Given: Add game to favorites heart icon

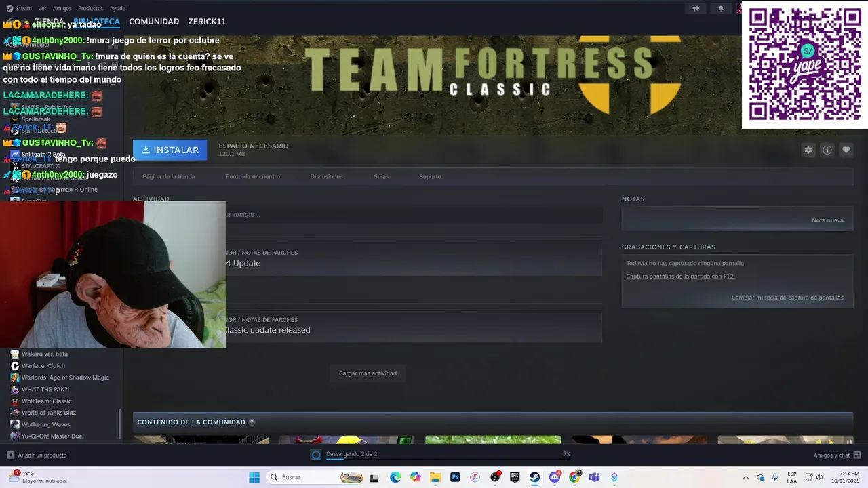Looking at the screenshot, I should [846, 150].
